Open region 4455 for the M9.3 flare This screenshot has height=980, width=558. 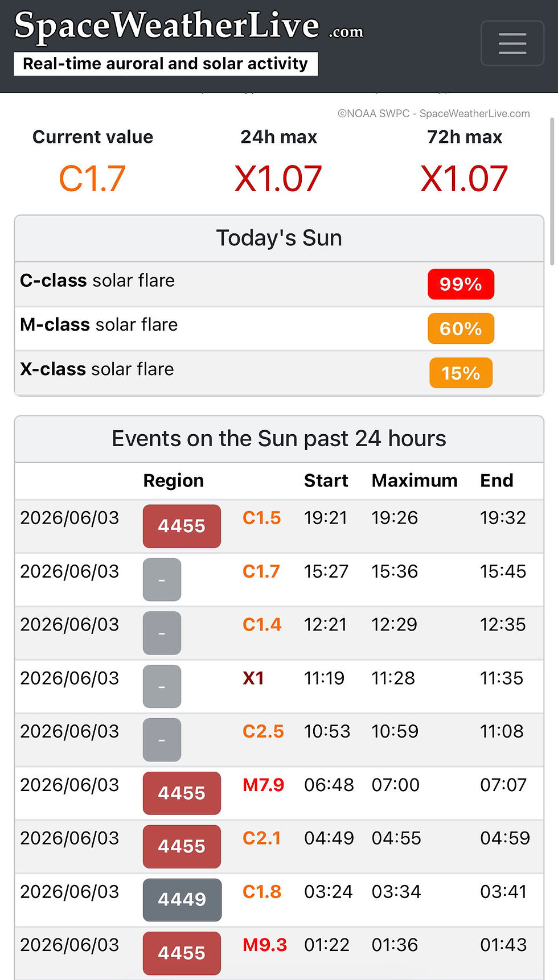182,953
